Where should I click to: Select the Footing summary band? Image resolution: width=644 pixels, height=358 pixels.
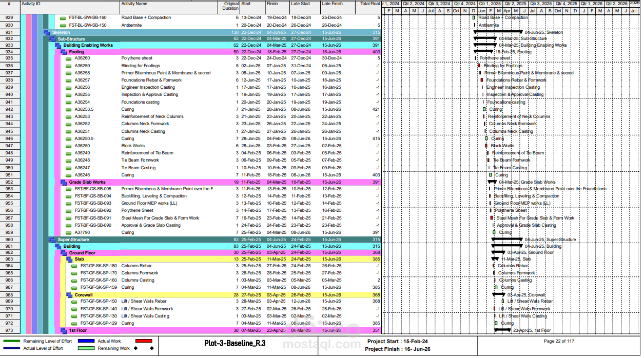coord(220,52)
